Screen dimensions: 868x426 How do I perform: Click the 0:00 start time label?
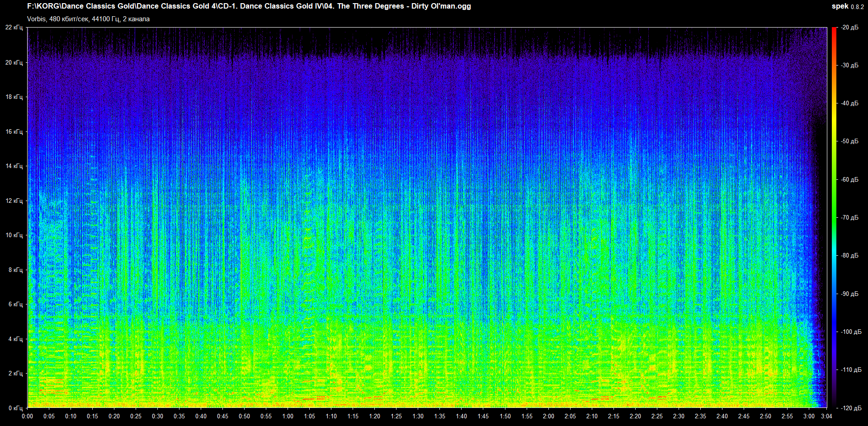tap(27, 416)
